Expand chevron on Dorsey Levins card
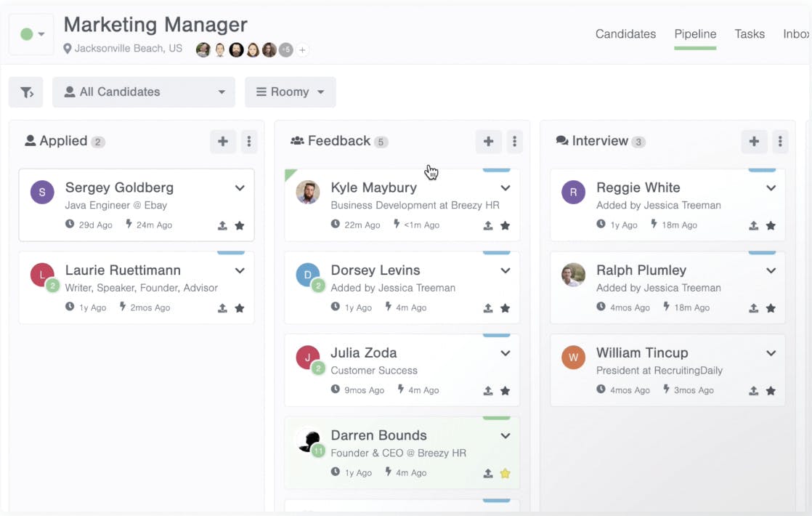The width and height of the screenshot is (812, 516). point(506,271)
